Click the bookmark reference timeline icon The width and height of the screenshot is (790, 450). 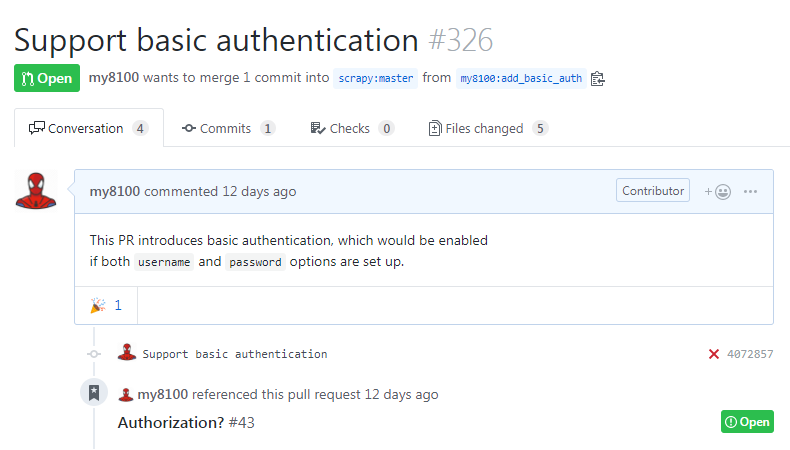(94, 393)
